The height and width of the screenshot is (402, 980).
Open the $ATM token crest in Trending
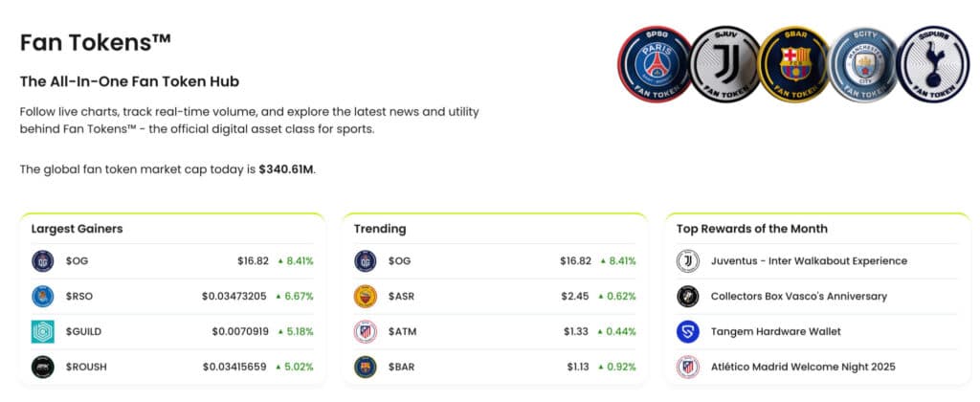[x=366, y=331]
